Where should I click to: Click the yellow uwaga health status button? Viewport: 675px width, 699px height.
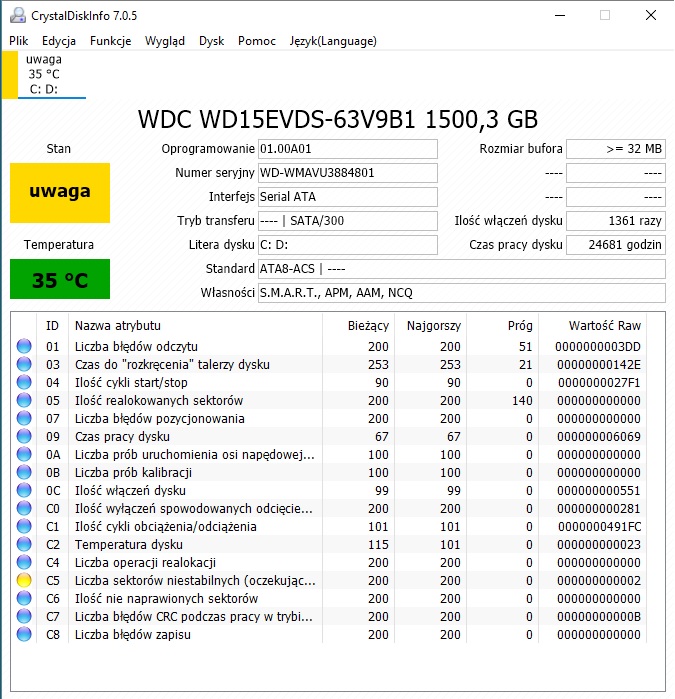pos(60,193)
